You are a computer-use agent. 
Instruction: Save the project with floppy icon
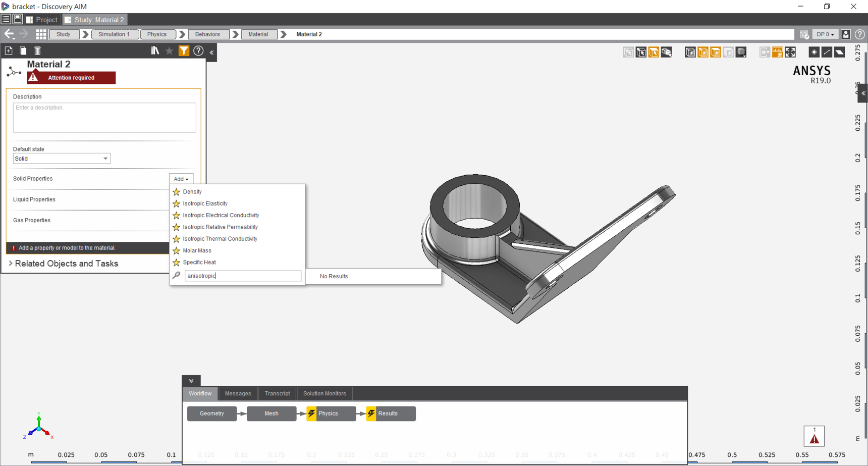click(x=18, y=19)
